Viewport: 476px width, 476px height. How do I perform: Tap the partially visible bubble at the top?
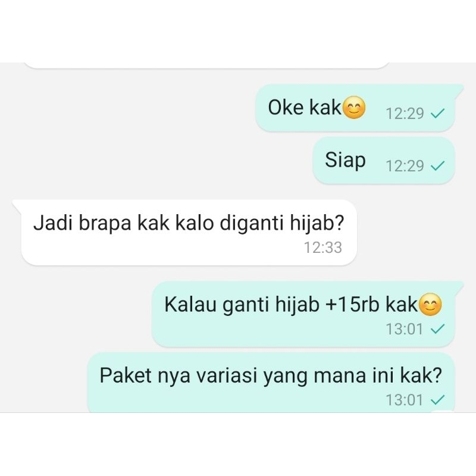[x=206, y=65]
